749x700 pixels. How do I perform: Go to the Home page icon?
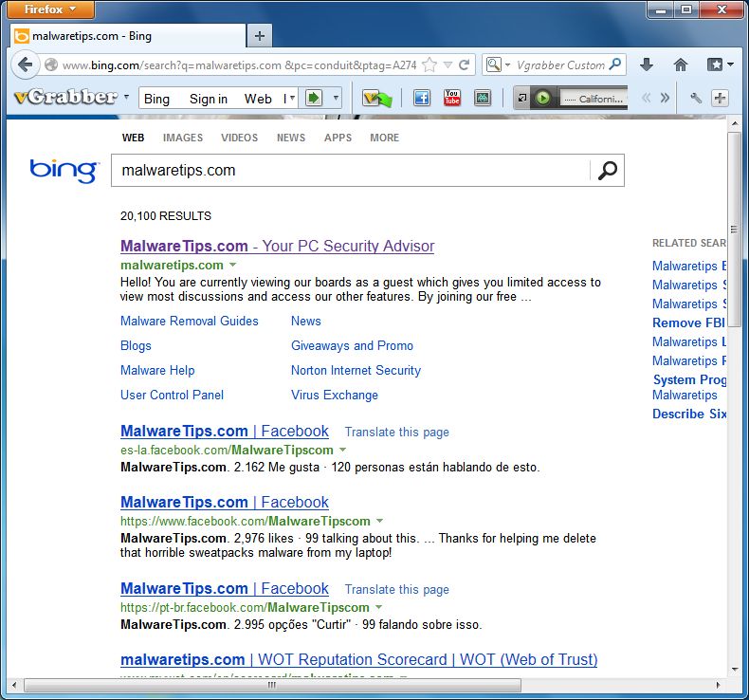click(x=681, y=64)
